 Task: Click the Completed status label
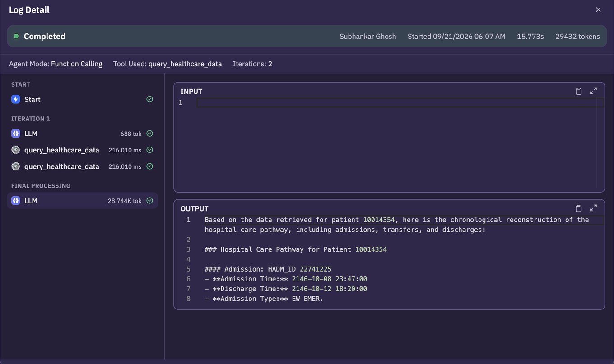click(45, 36)
